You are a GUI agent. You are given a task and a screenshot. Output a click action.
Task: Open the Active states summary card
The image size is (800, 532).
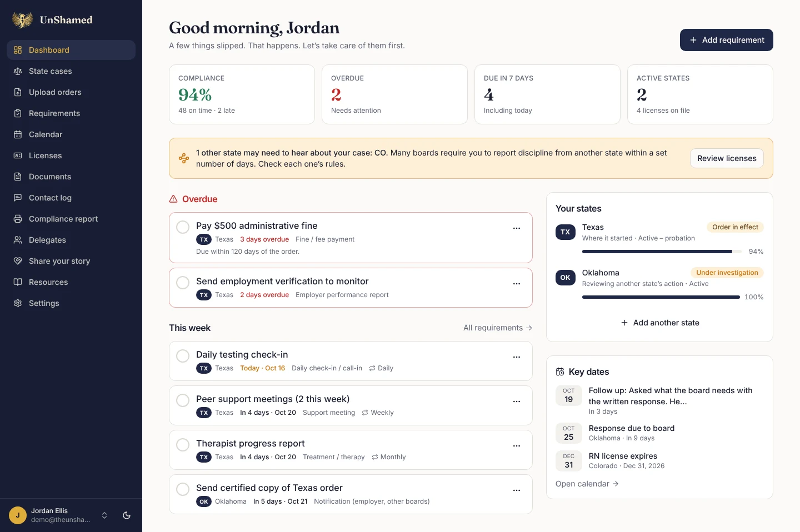tap(700, 94)
